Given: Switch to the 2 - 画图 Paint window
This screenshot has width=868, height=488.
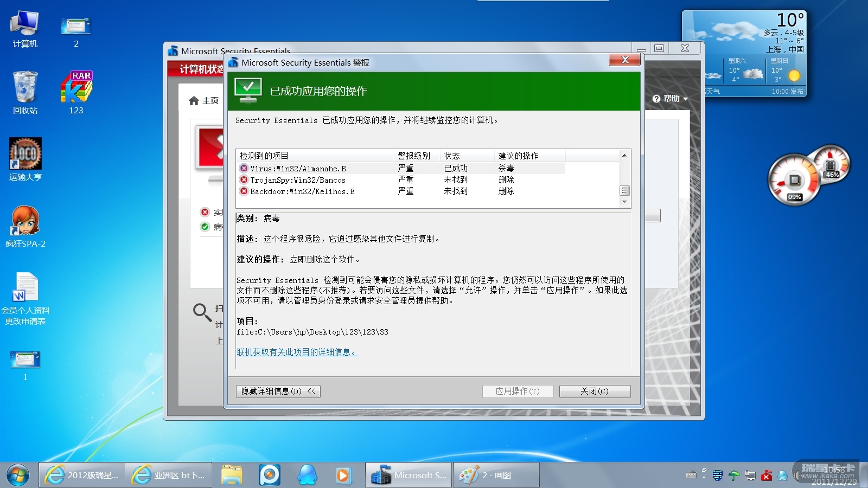Looking at the screenshot, I should point(496,475).
